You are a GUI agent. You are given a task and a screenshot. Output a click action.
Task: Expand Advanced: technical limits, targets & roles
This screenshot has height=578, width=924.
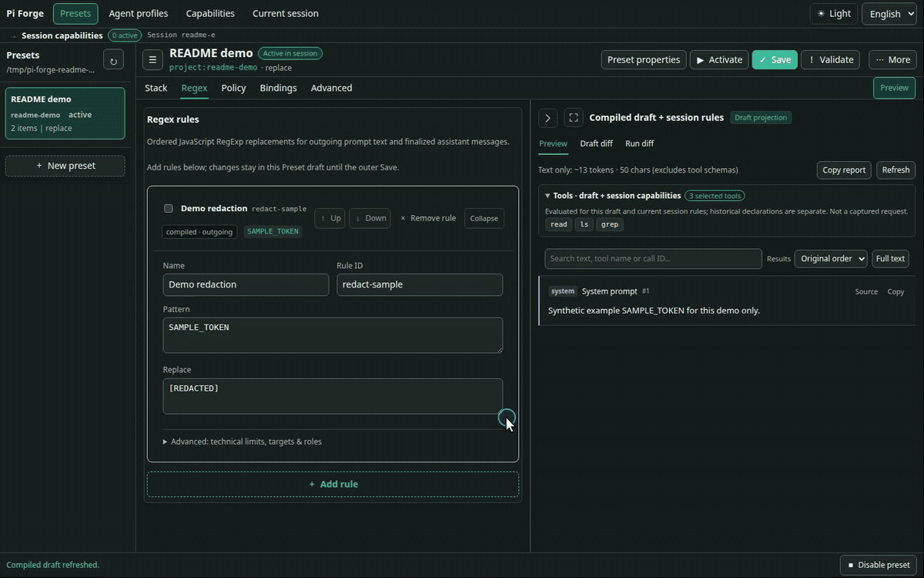243,442
